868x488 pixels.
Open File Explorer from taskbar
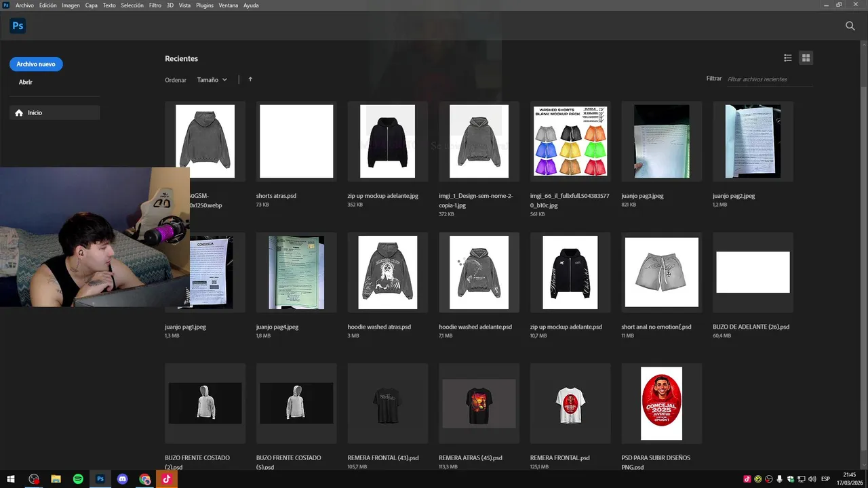click(x=56, y=479)
